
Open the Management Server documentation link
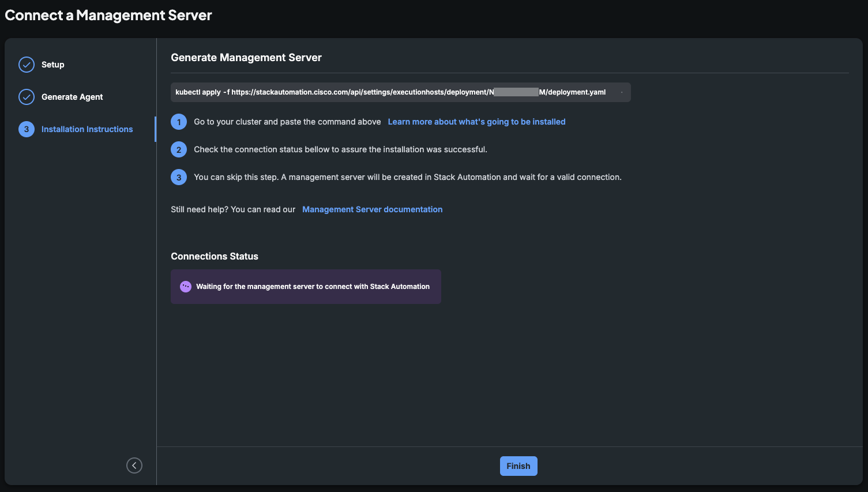(x=373, y=209)
